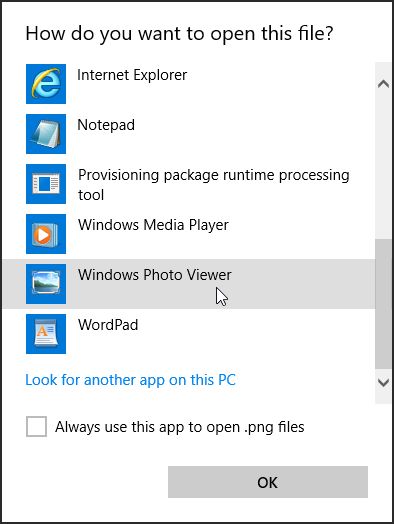This screenshot has height=524, width=394.
Task: Click the Provisioning package tool icon
Action: (46, 184)
